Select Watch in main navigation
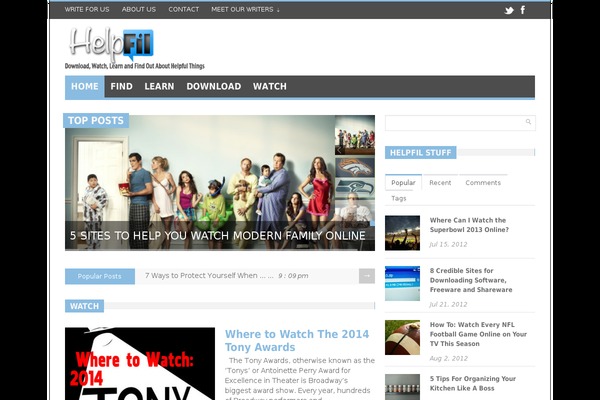This screenshot has width=600, height=400. tap(270, 87)
